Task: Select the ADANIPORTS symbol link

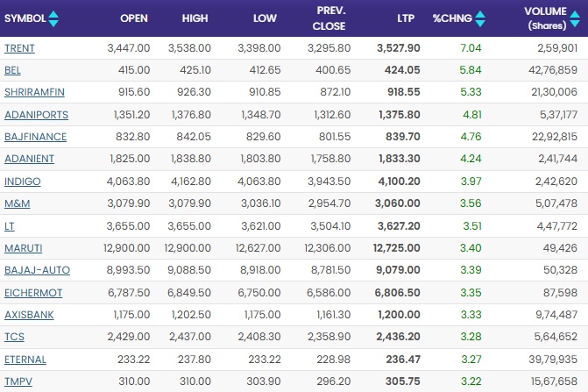Action: pos(36,115)
